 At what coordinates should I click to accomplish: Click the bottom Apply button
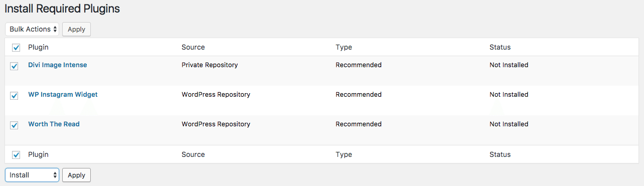[x=76, y=175]
